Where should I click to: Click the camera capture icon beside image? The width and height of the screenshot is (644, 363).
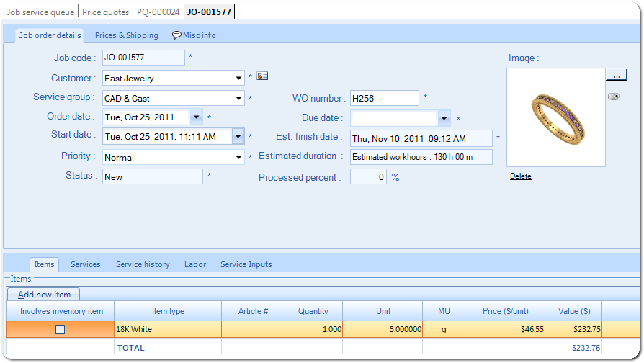(x=614, y=97)
